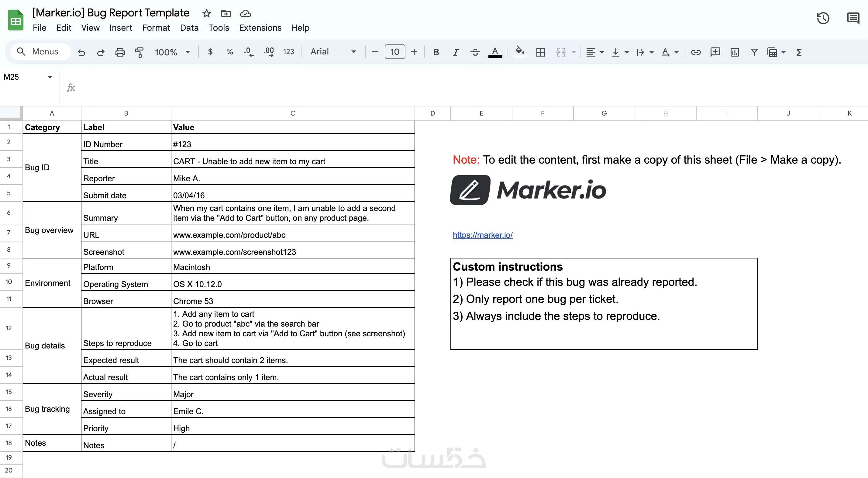The height and width of the screenshot is (478, 868).
Task: Open the borders tool
Action: tap(540, 52)
